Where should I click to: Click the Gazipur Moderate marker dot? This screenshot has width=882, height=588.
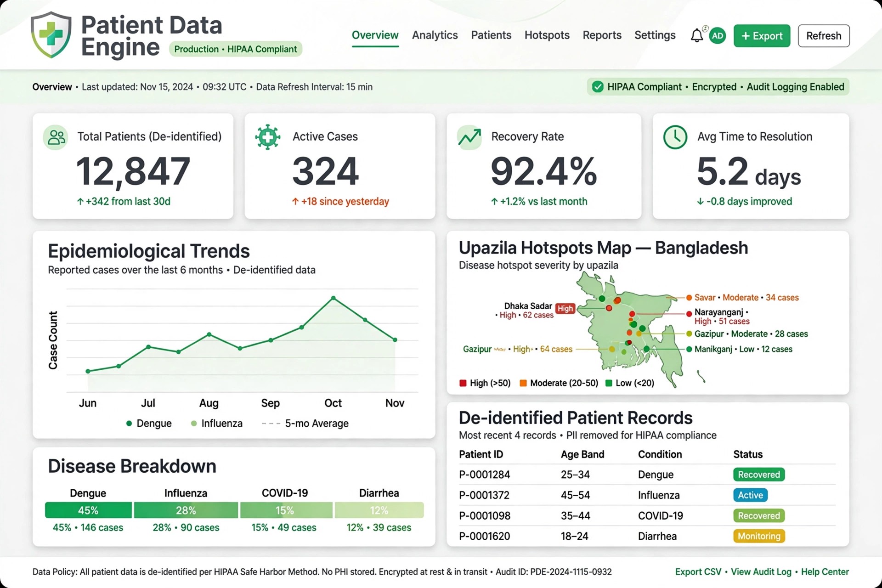(689, 334)
